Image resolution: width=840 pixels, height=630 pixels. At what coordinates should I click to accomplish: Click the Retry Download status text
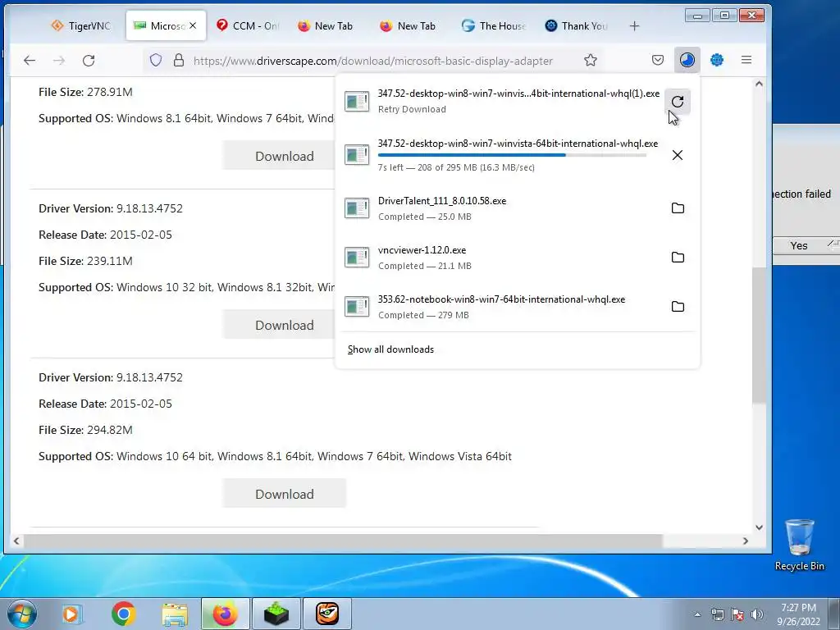pos(412,109)
